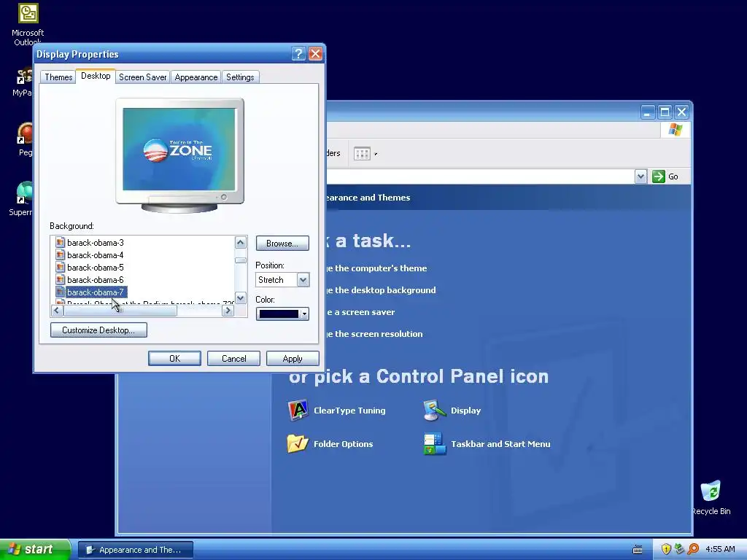Viewport: 747px width, 560px height.
Task: Open the Appearance tab
Action: [x=196, y=77]
